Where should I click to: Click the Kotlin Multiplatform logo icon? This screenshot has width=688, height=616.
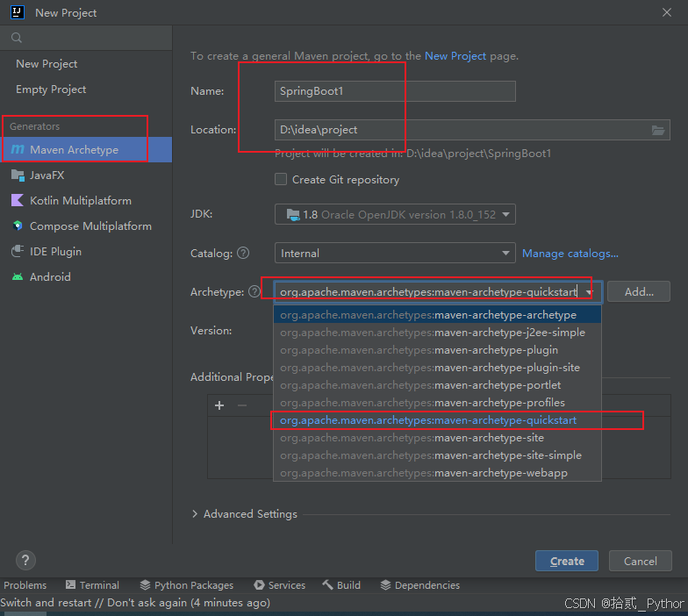pos(18,200)
